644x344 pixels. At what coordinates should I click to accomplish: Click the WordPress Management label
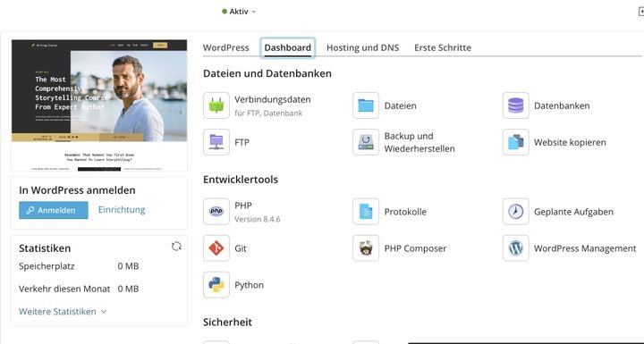(585, 248)
